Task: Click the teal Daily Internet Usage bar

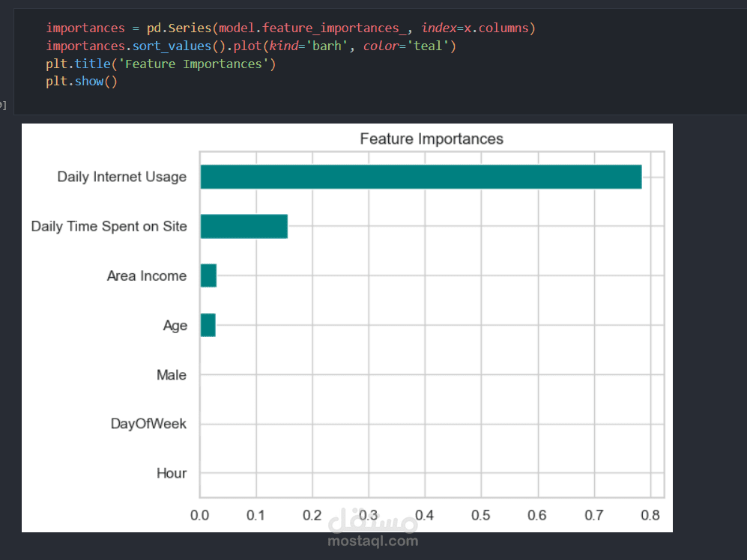Action: (420, 177)
